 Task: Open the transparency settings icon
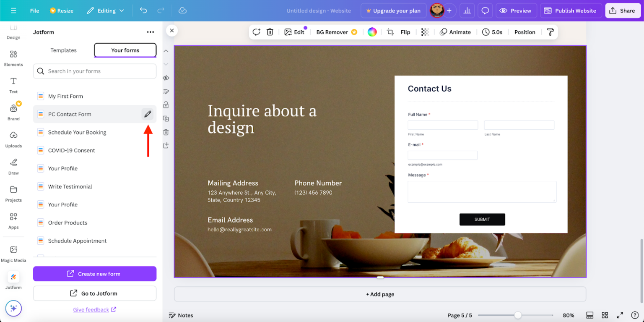(x=425, y=32)
